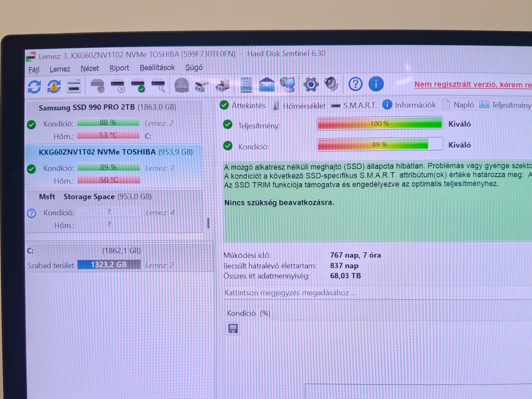Viewport: 532px width, 399px height.
Task: Switch to the Hőmérséklet tab
Action: click(x=299, y=106)
